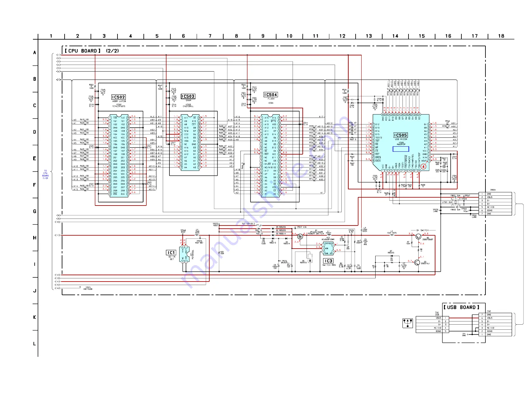Click grid column header 5

coord(157,36)
